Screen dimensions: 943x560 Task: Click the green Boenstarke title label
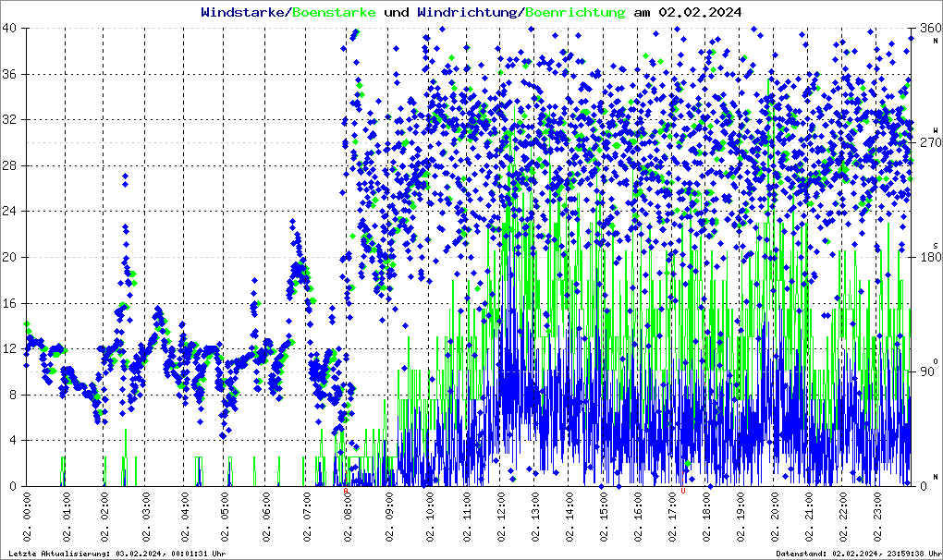[x=334, y=12]
